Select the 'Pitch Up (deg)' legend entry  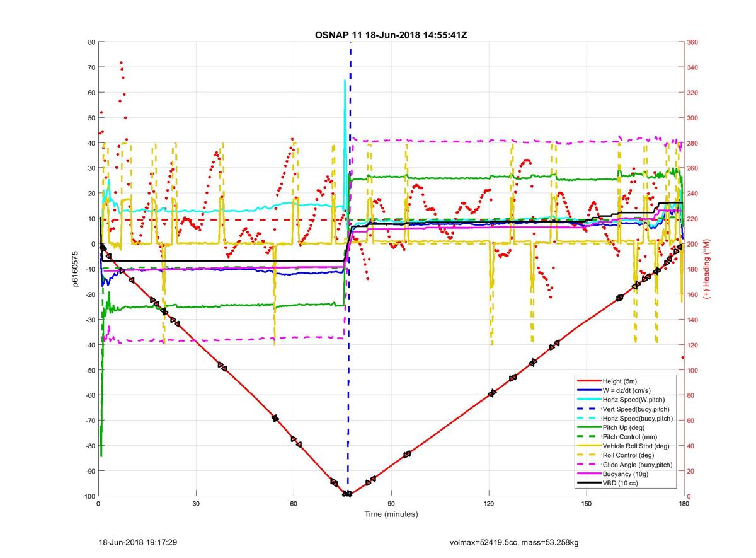(626, 427)
